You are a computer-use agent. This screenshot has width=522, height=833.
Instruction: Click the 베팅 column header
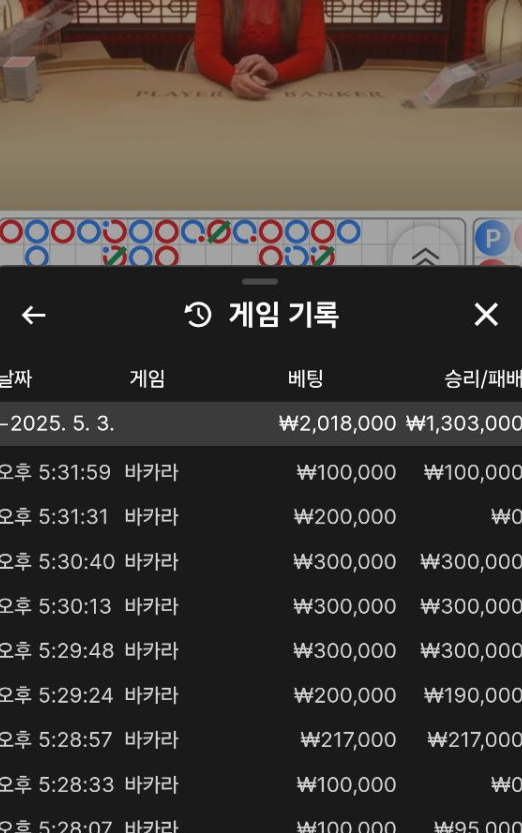pyautogui.click(x=305, y=379)
